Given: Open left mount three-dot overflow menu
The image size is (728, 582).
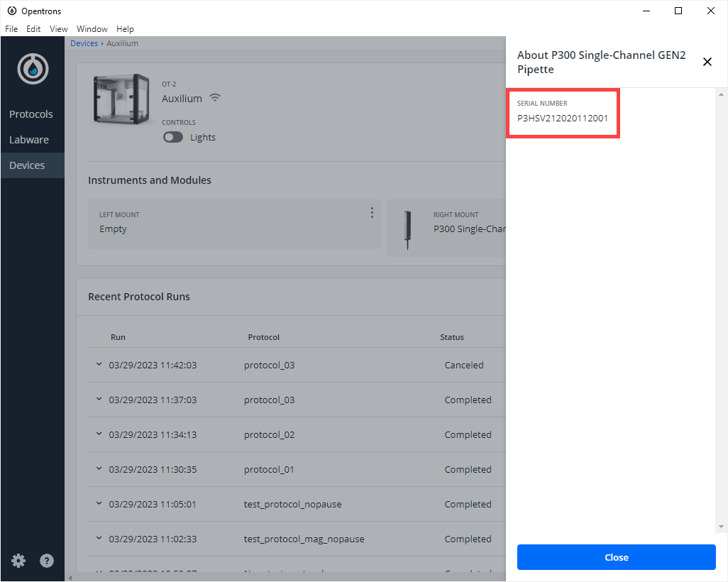Looking at the screenshot, I should [372, 213].
